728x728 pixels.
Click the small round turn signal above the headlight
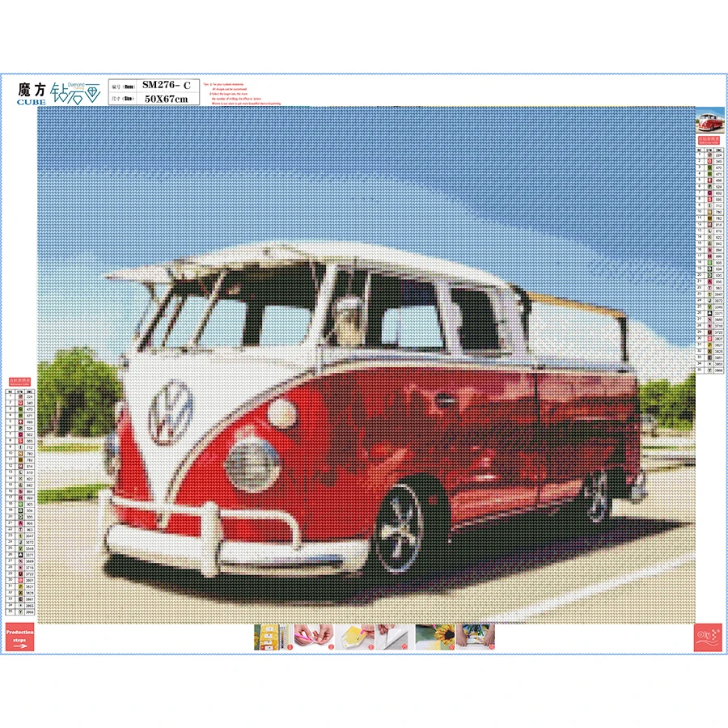click(x=282, y=413)
